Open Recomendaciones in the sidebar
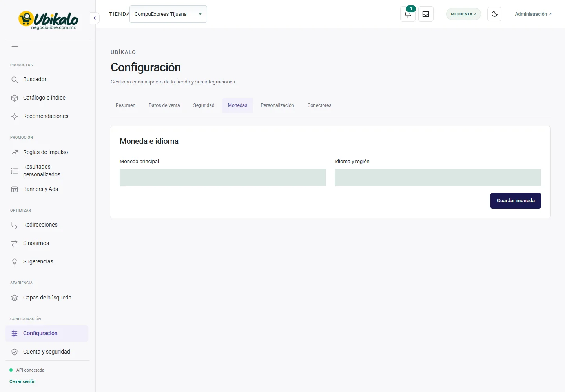The height and width of the screenshot is (392, 565). pyautogui.click(x=47, y=116)
